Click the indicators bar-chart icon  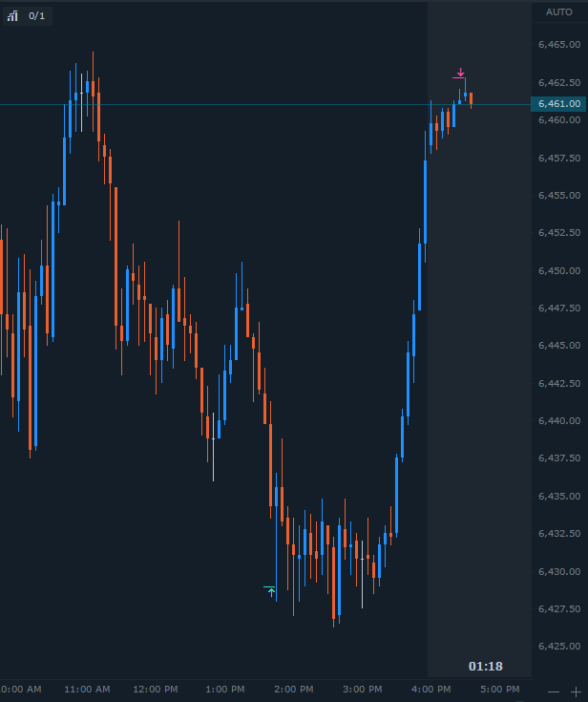[x=12, y=16]
